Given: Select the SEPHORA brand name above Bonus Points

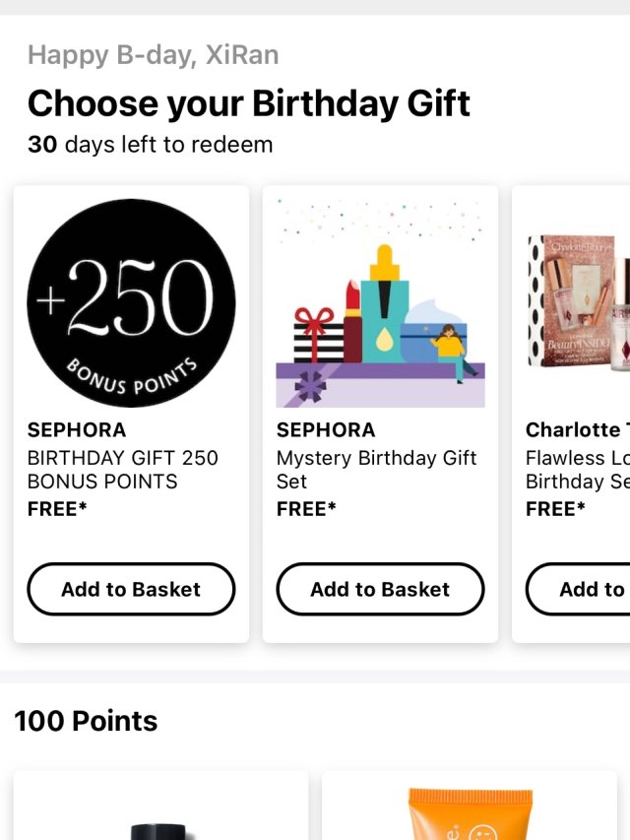Looking at the screenshot, I should coord(77,430).
